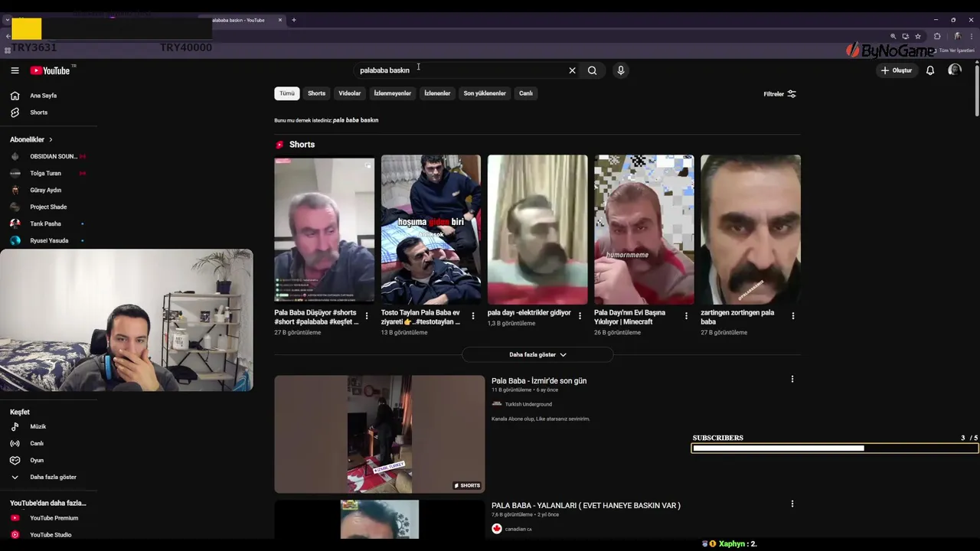Open Turkish Underground channel link
The height and width of the screenshot is (551, 980).
[528, 404]
